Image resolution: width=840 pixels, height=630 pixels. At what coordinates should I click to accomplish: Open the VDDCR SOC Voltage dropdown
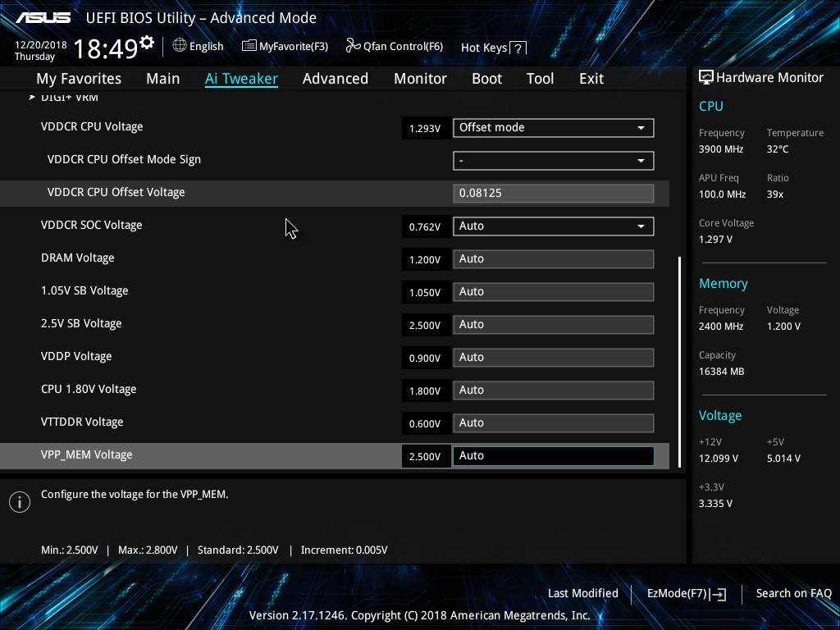pyautogui.click(x=554, y=226)
